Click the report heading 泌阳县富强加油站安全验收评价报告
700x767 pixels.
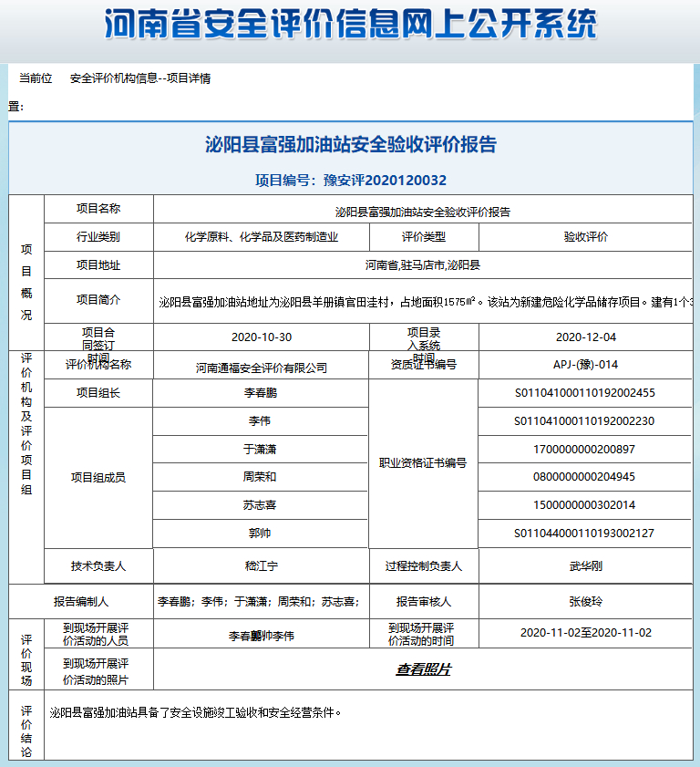[351, 144]
